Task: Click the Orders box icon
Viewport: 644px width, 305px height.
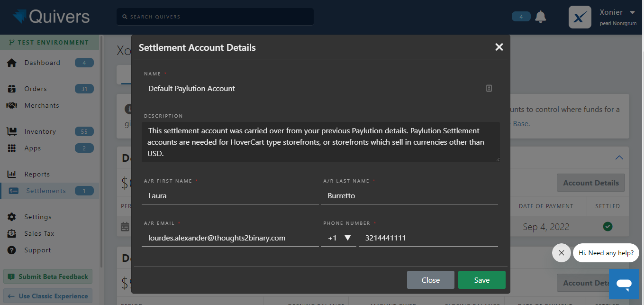Action: (x=12, y=89)
